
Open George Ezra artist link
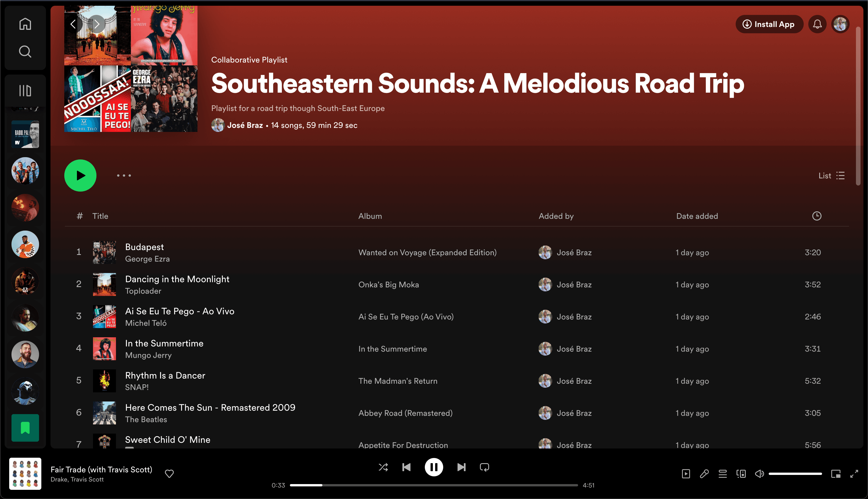tap(147, 259)
